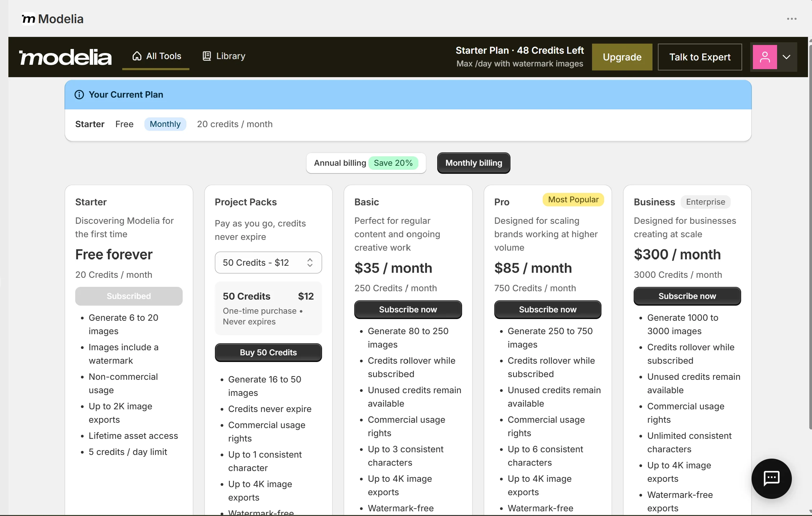Viewport: 812px width, 516px height.
Task: Click Unlimited consistent characters item
Action: pyautogui.click(x=689, y=442)
